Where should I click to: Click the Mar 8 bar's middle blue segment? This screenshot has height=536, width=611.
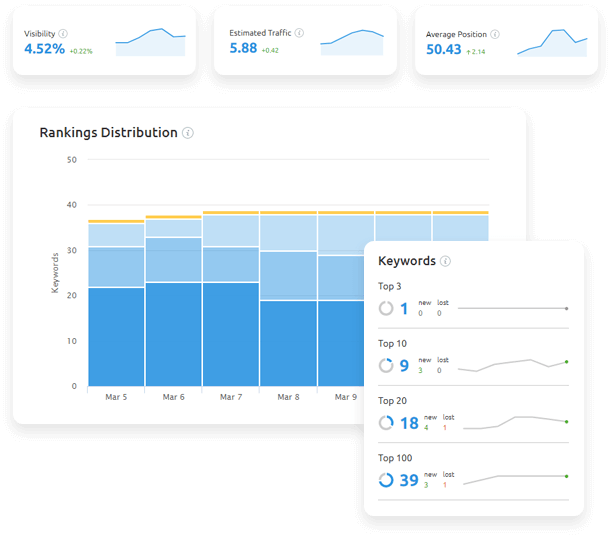(288, 275)
